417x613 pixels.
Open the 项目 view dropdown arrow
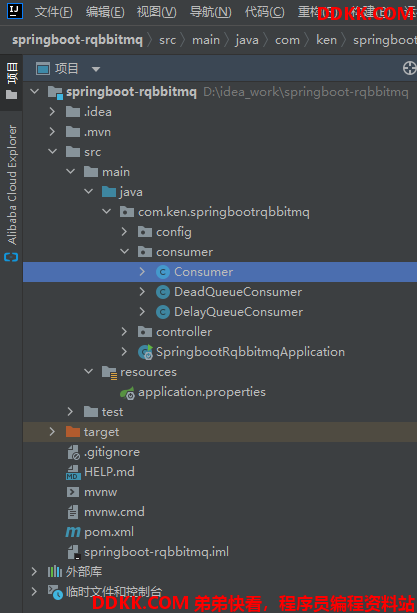(x=96, y=69)
